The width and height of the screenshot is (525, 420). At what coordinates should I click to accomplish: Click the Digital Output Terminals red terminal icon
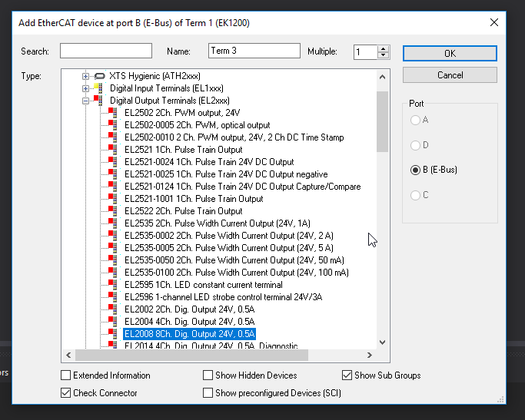(x=98, y=101)
